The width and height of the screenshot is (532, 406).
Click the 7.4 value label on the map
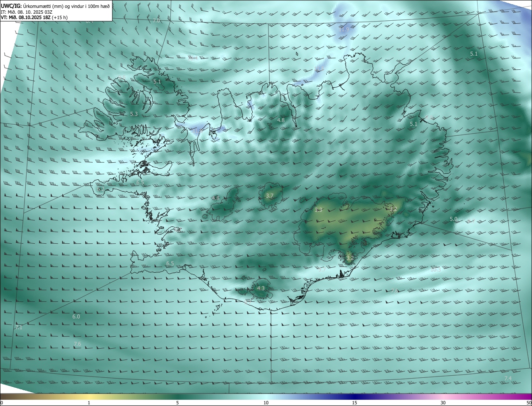[508, 378]
